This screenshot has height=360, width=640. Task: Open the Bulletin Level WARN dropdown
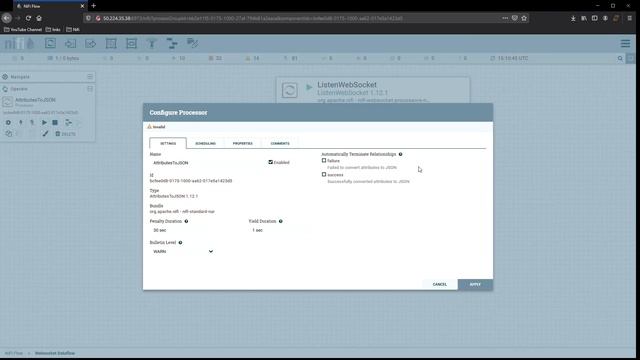pos(182,251)
